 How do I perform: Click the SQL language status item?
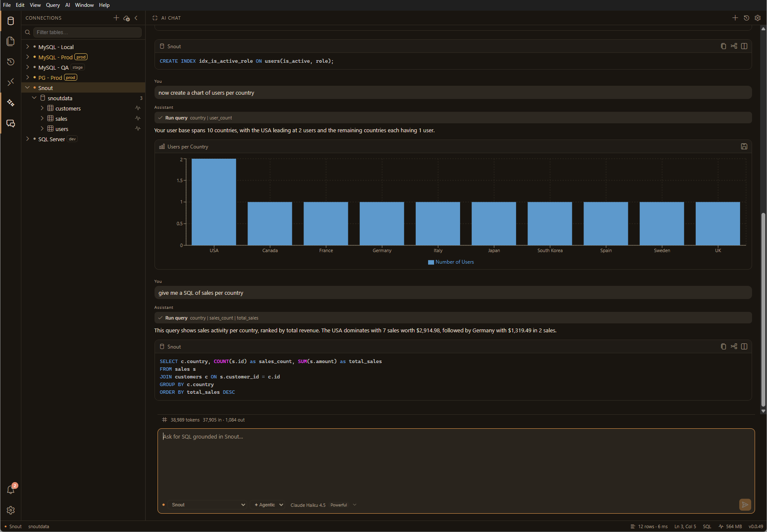pos(707,526)
